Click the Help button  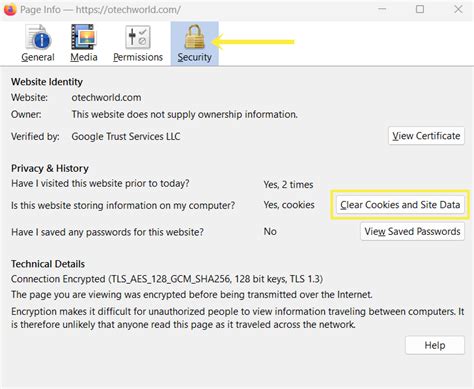435,345
